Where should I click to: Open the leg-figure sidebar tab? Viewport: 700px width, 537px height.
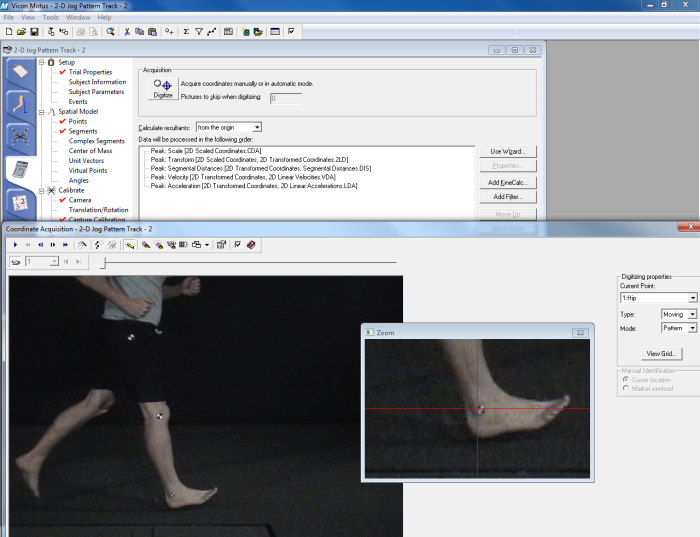[19, 104]
